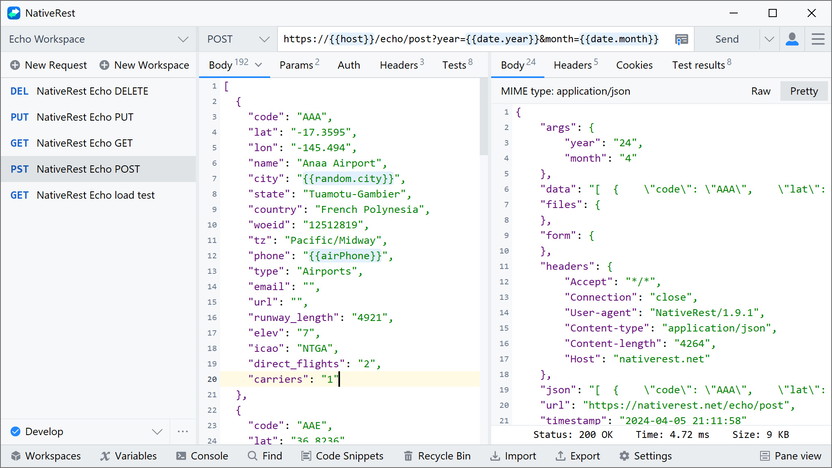Click the Code Snippets icon
Image resolution: width=832 pixels, height=468 pixels.
tap(306, 456)
